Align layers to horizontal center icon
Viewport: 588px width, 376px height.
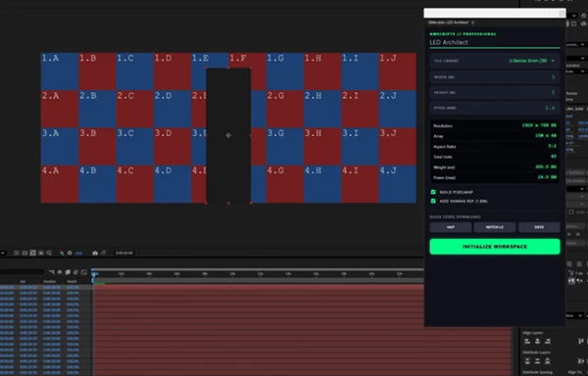[537, 341]
